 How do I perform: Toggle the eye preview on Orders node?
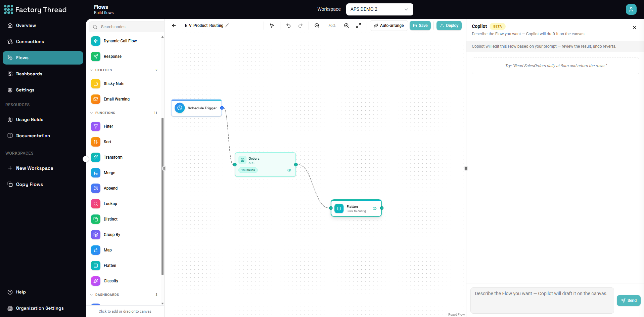coord(289,170)
